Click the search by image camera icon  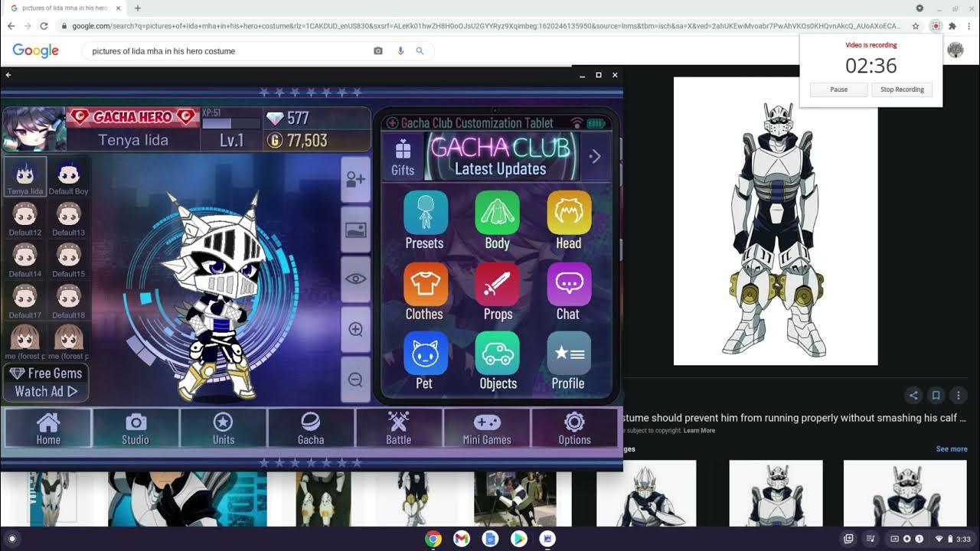(x=377, y=51)
